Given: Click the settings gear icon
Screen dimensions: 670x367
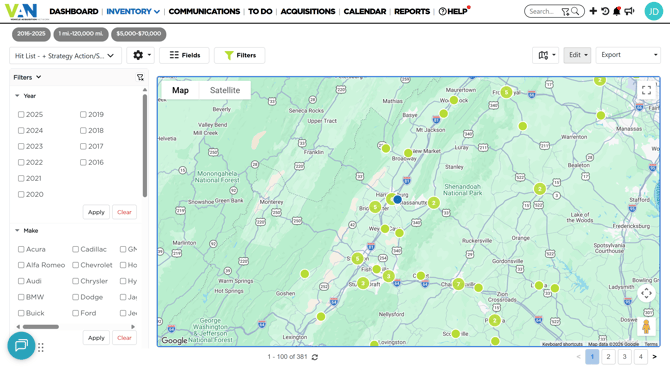Looking at the screenshot, I should [x=138, y=55].
